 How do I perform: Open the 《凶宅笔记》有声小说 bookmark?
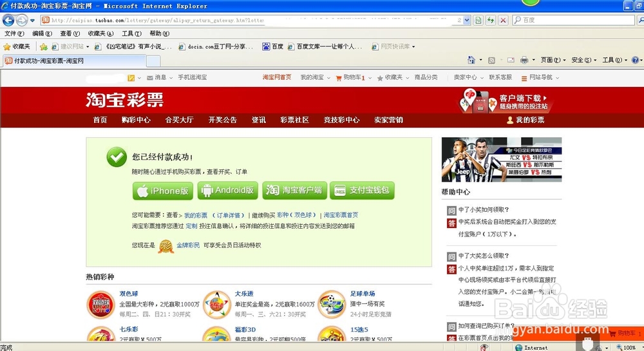[133, 46]
